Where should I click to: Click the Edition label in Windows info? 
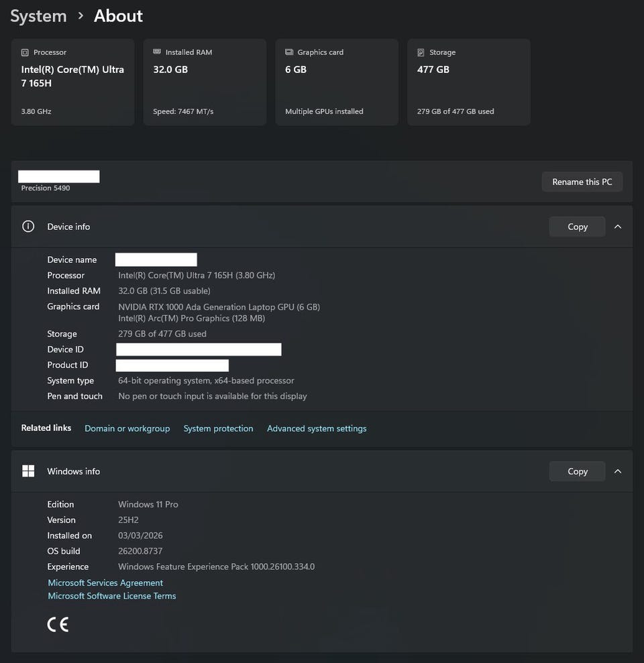click(60, 504)
